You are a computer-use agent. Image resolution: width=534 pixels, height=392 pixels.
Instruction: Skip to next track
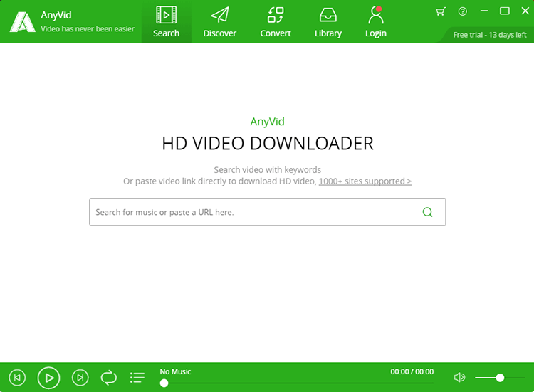[80, 377]
